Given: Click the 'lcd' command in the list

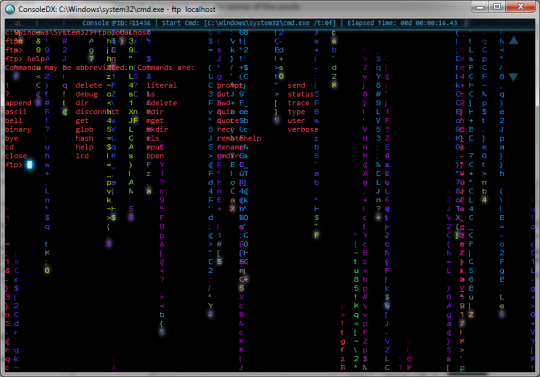Looking at the screenshot, I should (82, 156).
